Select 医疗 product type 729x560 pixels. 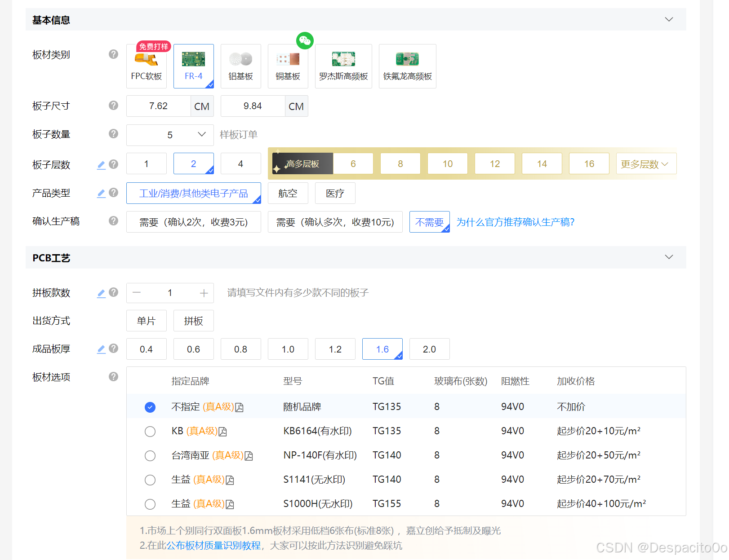point(335,193)
